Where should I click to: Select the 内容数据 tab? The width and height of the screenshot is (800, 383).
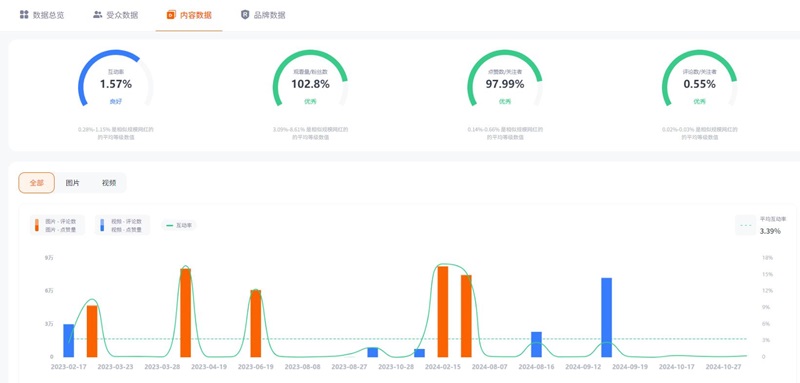pyautogui.click(x=189, y=15)
